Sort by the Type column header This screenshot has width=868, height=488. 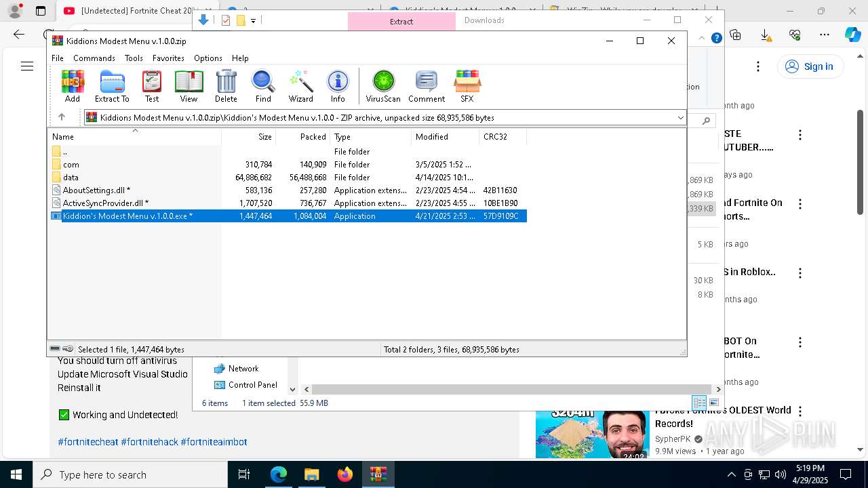coord(370,136)
